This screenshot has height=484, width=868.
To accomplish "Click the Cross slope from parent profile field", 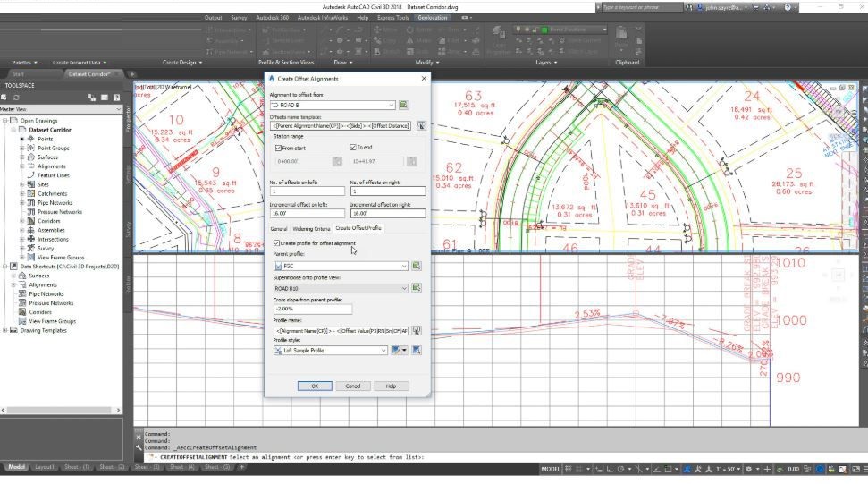I will click(x=312, y=309).
